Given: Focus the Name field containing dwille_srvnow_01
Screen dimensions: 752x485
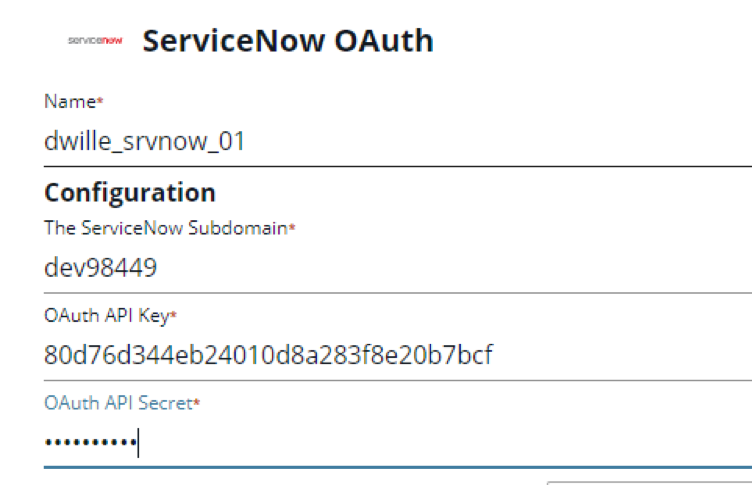Looking at the screenshot, I should 398,141.
